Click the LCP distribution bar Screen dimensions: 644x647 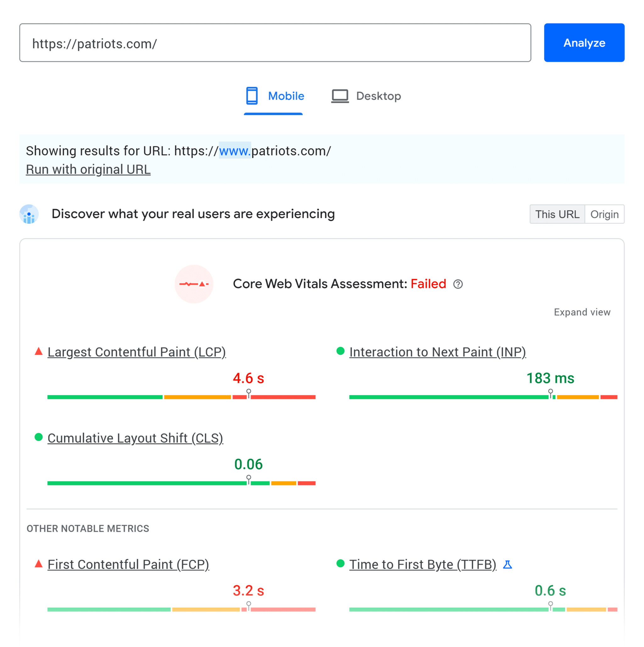(x=182, y=397)
